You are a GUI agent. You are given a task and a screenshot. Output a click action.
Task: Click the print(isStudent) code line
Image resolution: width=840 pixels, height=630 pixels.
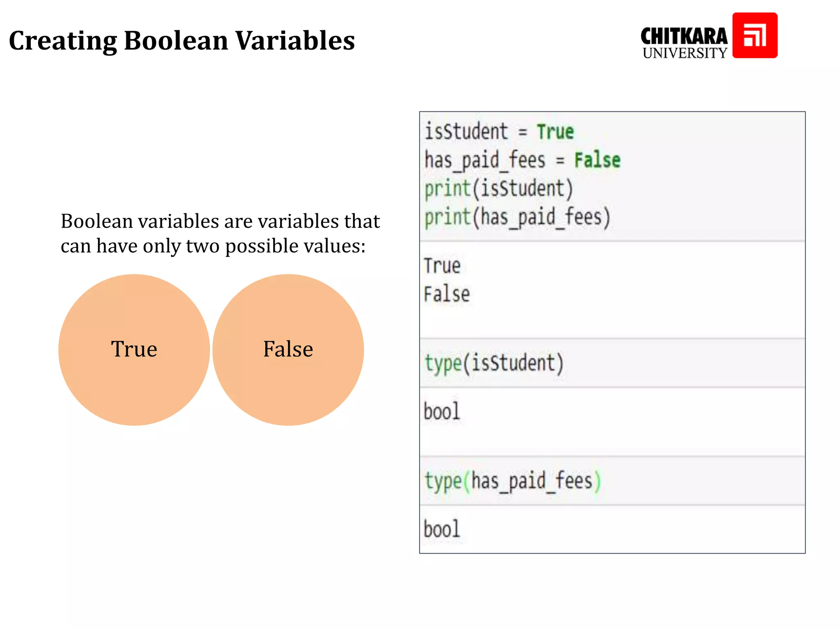click(x=498, y=189)
